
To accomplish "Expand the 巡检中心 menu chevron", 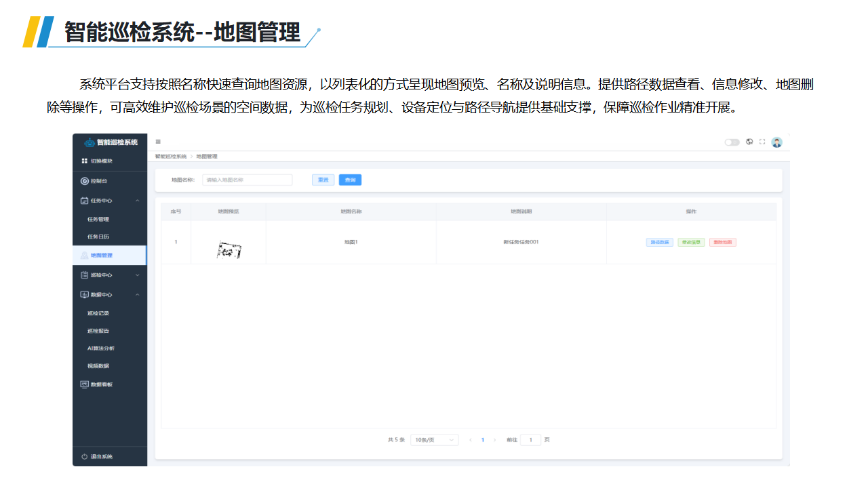I will point(138,275).
